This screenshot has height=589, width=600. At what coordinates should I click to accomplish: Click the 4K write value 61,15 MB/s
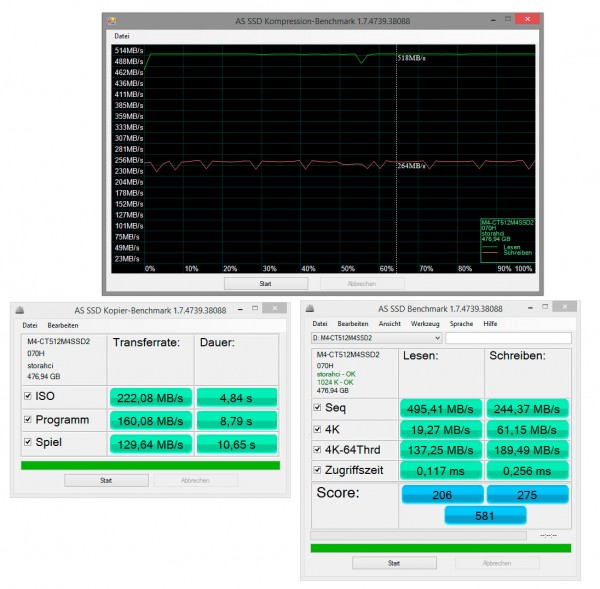tap(527, 430)
